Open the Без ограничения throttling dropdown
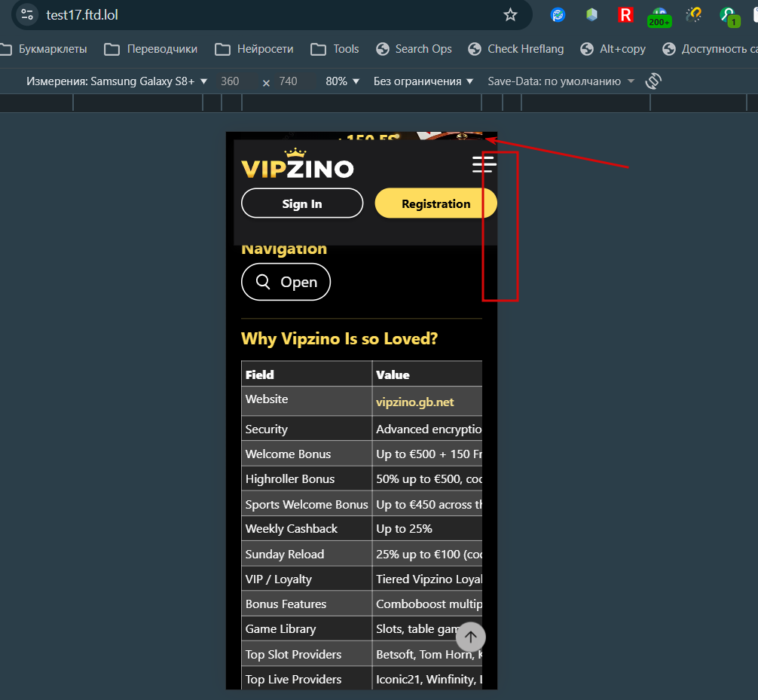This screenshot has height=700, width=758. (x=423, y=81)
